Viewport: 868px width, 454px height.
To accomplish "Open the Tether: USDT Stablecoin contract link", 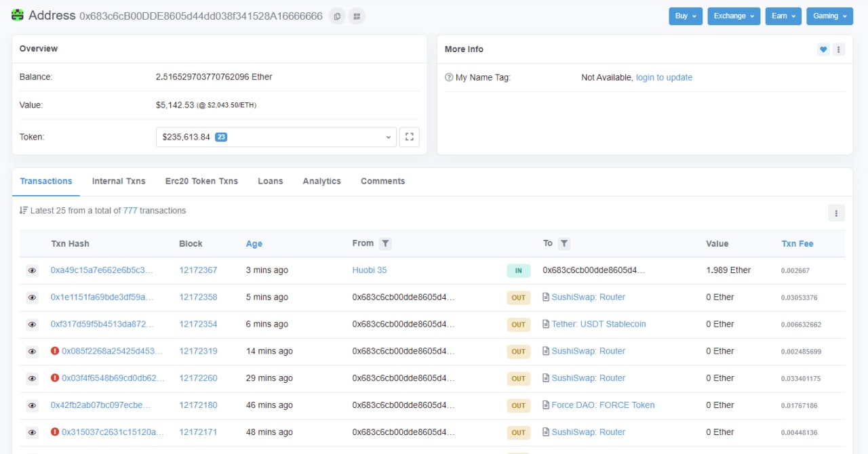I will 599,325.
